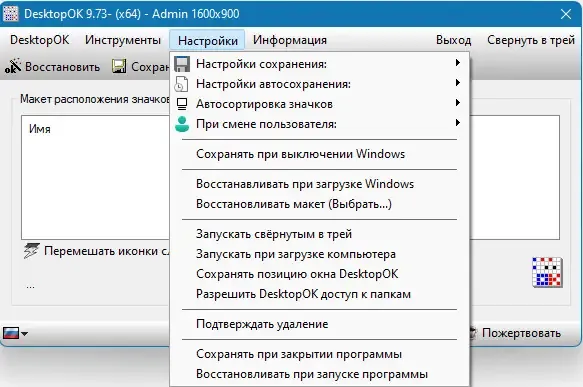Click the Восстановить button label
Screen dimensions: 583x387
click(x=62, y=67)
